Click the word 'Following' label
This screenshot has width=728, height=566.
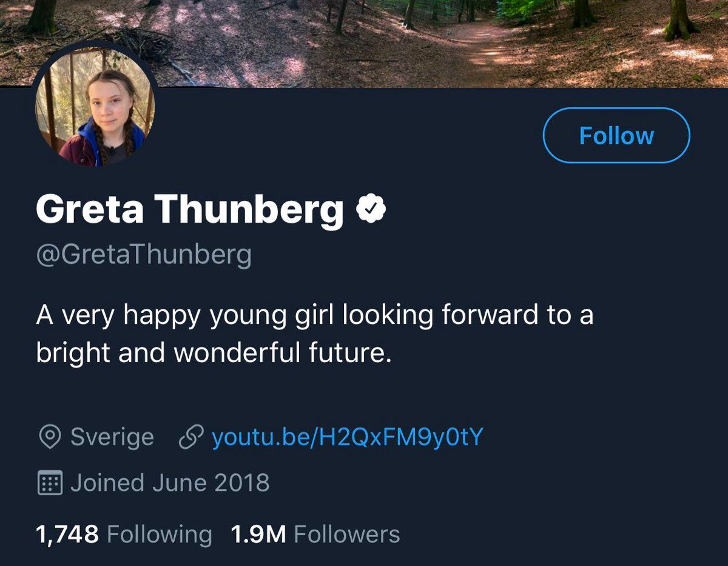(x=159, y=534)
